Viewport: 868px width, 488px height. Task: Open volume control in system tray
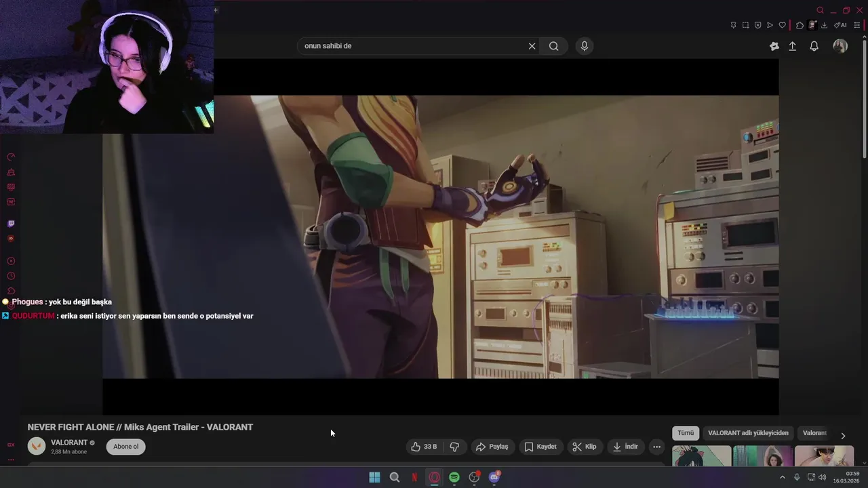tap(823, 477)
